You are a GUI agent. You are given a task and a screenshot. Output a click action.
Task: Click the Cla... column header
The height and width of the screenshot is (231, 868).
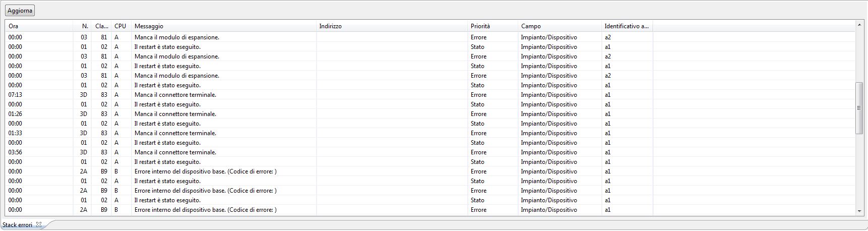pyautogui.click(x=101, y=26)
